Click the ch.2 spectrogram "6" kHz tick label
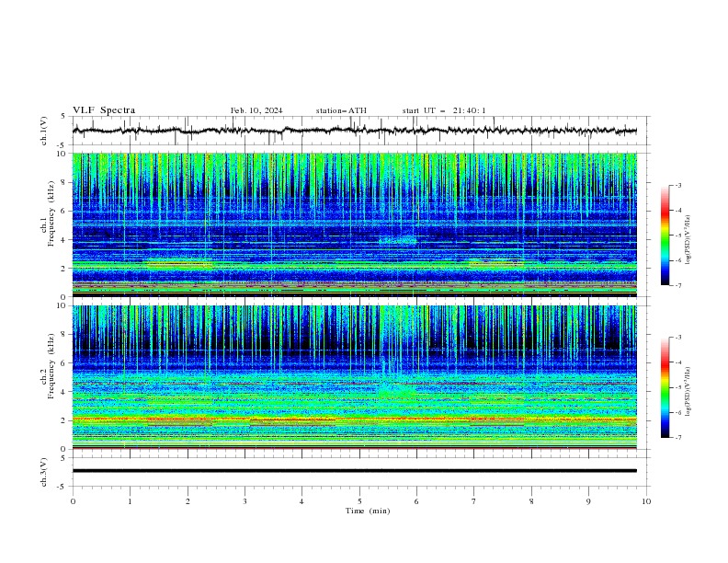The height and width of the screenshot is (563, 728). pyautogui.click(x=65, y=363)
